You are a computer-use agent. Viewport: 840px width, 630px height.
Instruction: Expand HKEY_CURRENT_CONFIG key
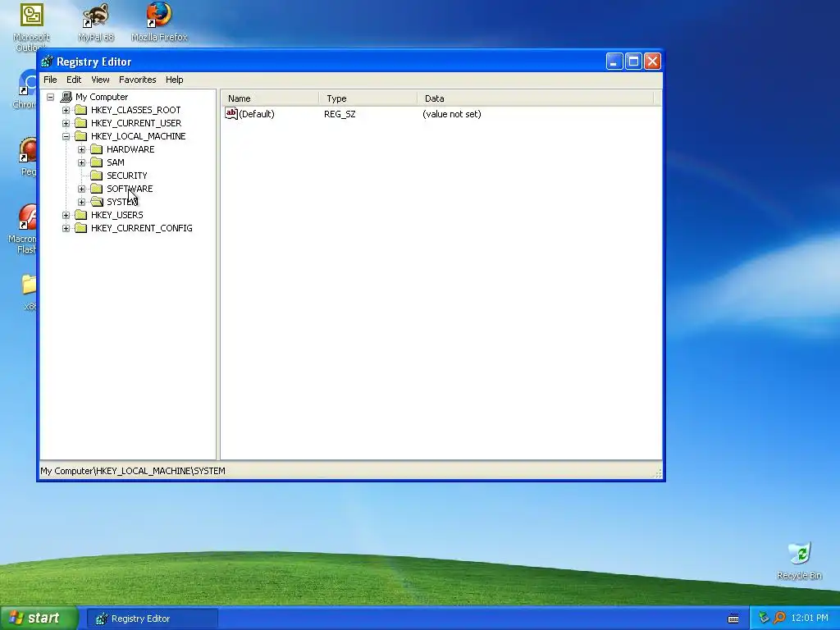point(66,228)
